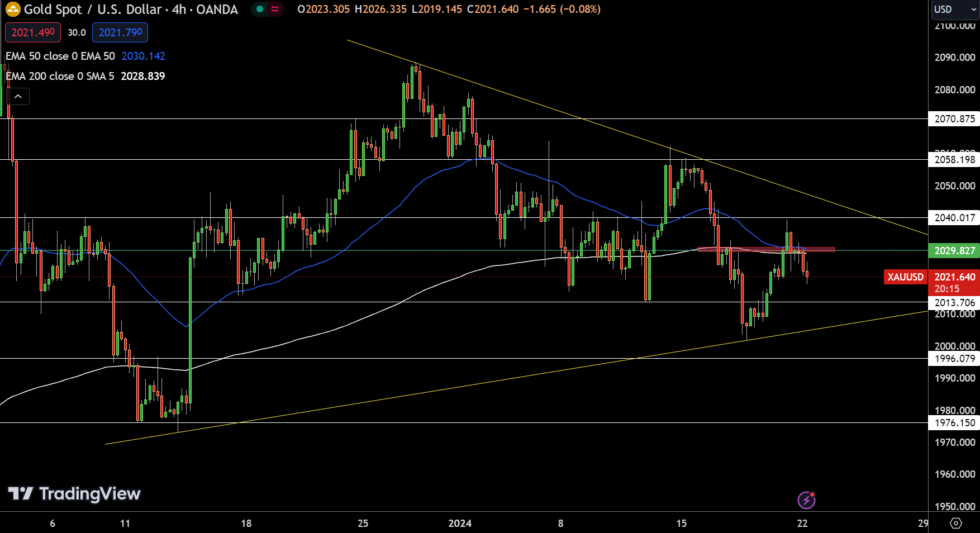The height and width of the screenshot is (533, 980).
Task: Click the Gold Spot symbol logo icon
Action: tap(13, 9)
